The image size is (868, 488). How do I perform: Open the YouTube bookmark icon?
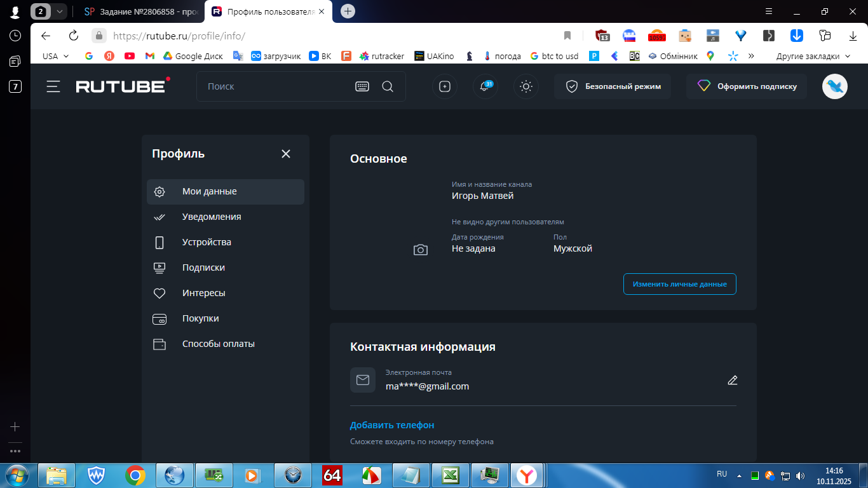pyautogui.click(x=130, y=56)
